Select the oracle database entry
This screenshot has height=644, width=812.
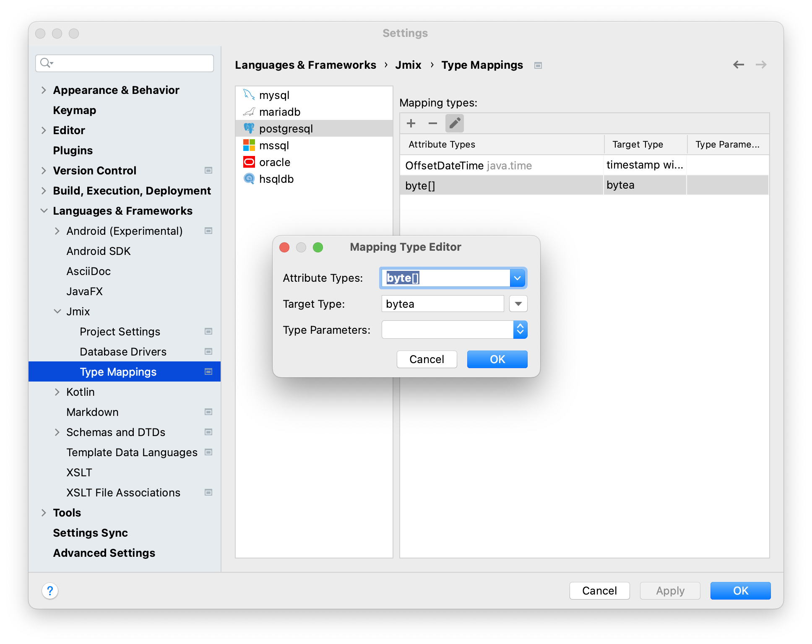pyautogui.click(x=314, y=162)
